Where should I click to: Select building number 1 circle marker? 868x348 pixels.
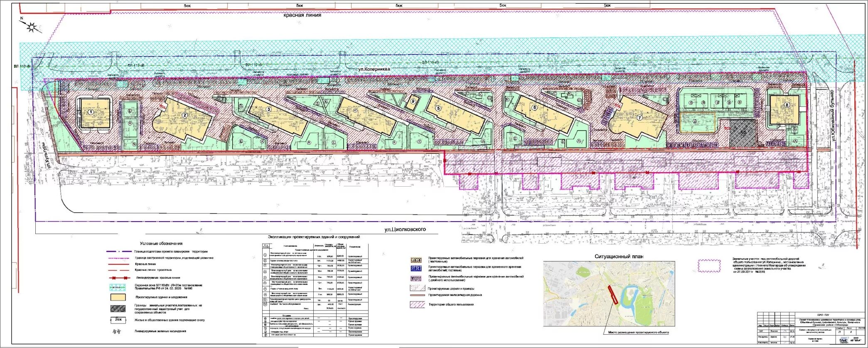point(91,112)
